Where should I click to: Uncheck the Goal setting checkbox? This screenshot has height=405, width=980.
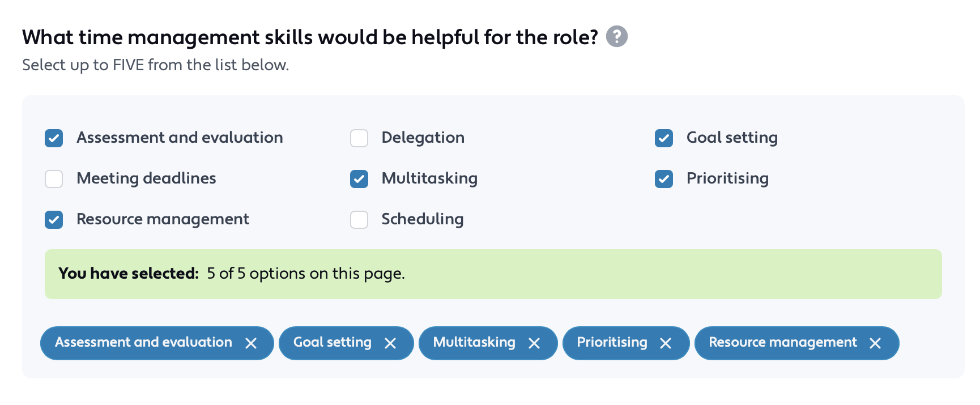click(664, 138)
